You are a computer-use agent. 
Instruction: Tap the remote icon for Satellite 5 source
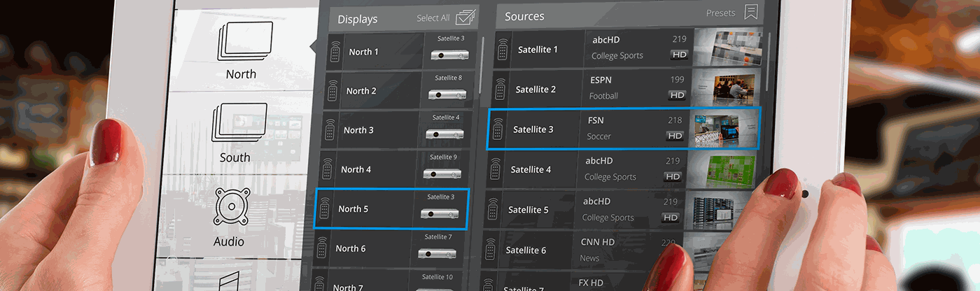[x=492, y=209]
